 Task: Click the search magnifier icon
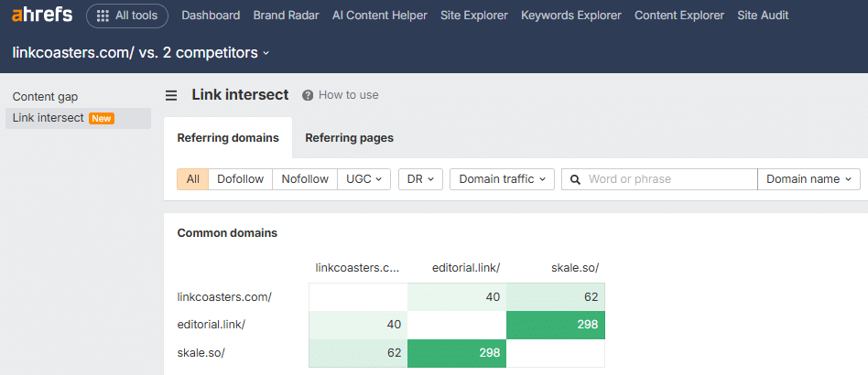pos(576,179)
